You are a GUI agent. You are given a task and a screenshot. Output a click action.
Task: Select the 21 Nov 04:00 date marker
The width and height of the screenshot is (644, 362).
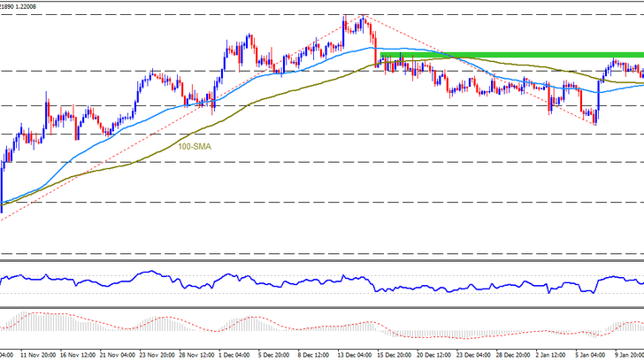pyautogui.click(x=118, y=355)
